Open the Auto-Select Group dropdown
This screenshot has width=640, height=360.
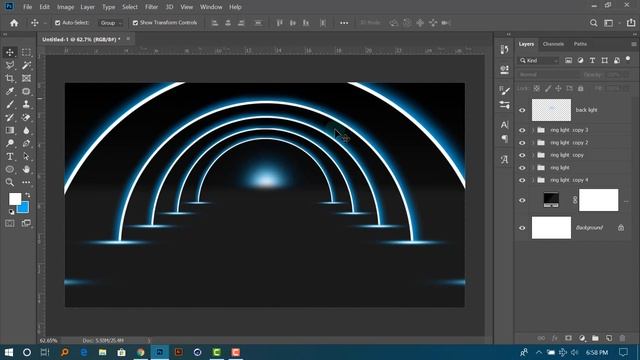coord(111,23)
